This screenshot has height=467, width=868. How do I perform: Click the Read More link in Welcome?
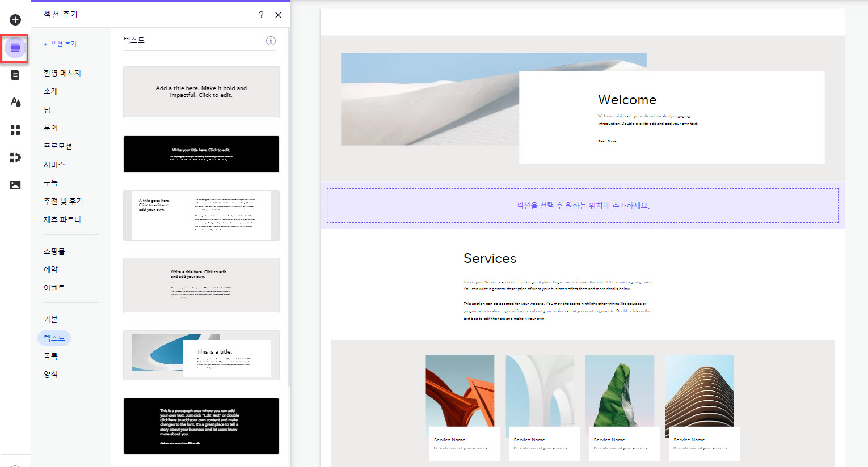pyautogui.click(x=607, y=141)
